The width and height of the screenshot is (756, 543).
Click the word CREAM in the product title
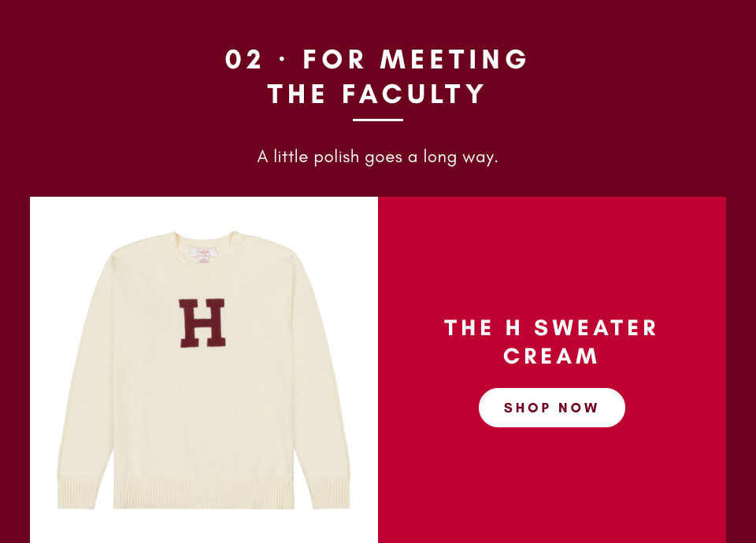[550, 356]
